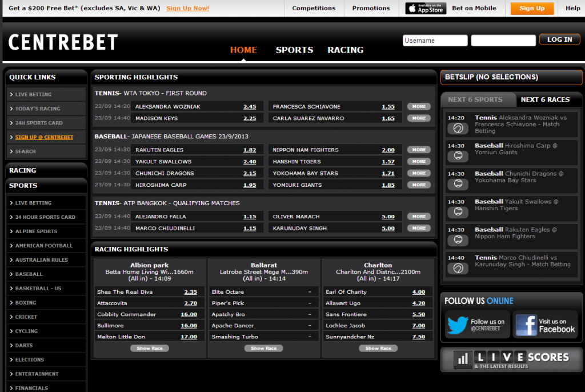Select Oliver Marach odds 5.00
Screen dimensions: 585x392
(x=388, y=217)
